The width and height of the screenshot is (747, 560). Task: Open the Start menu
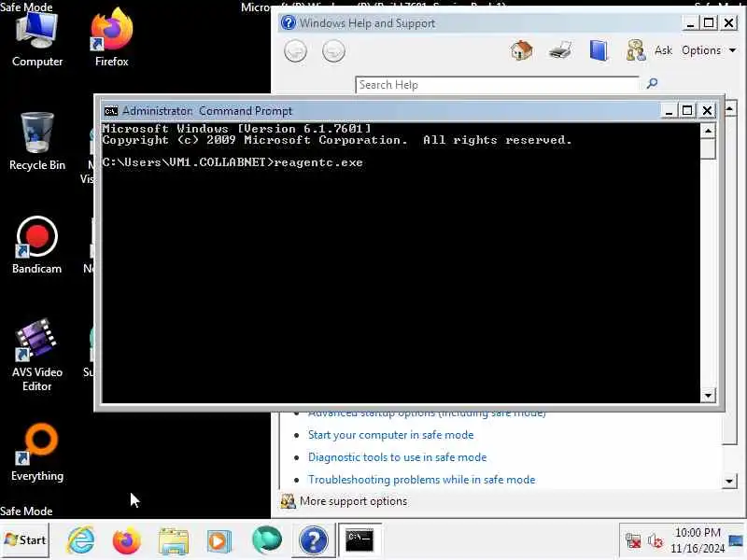(25, 540)
